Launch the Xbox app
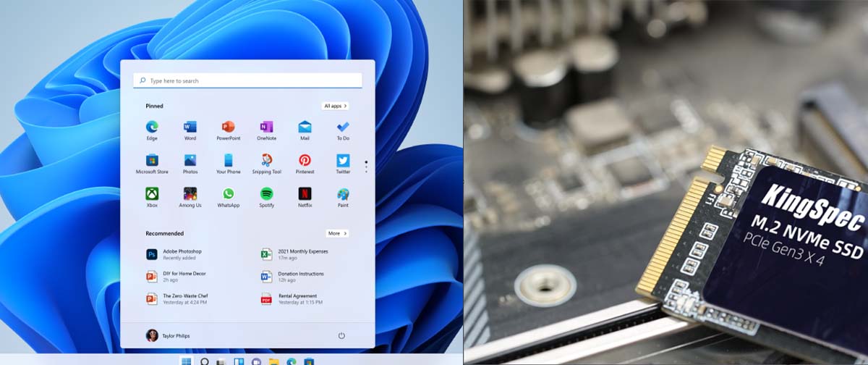This screenshot has width=868, height=365. point(152,197)
